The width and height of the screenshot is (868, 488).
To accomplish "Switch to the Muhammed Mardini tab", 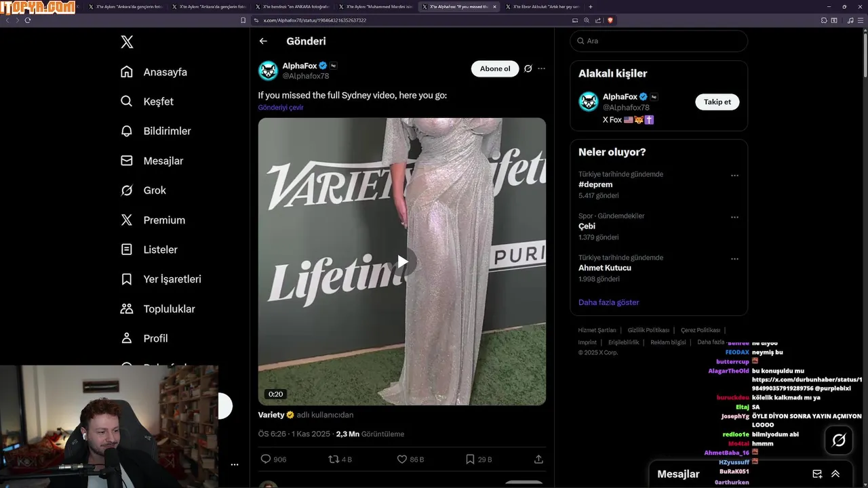I will [376, 7].
